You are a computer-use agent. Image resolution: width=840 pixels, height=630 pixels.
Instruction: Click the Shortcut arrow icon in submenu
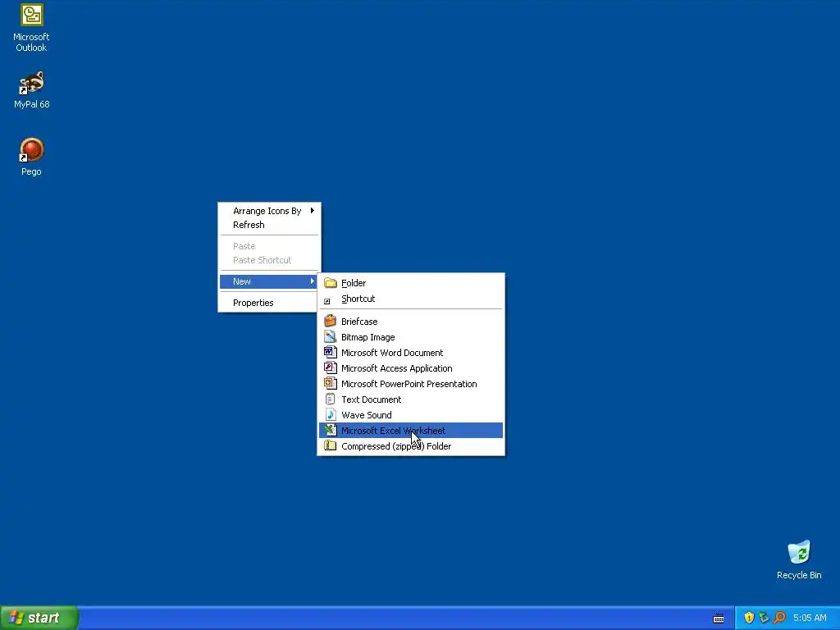coord(326,301)
